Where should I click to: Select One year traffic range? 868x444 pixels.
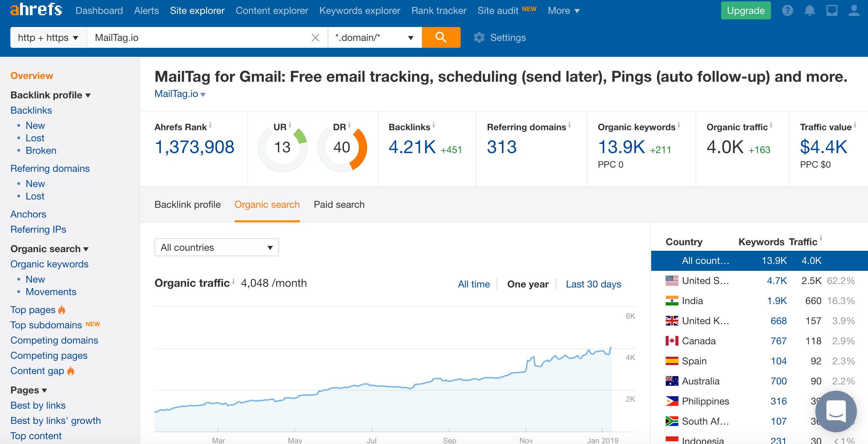point(528,284)
